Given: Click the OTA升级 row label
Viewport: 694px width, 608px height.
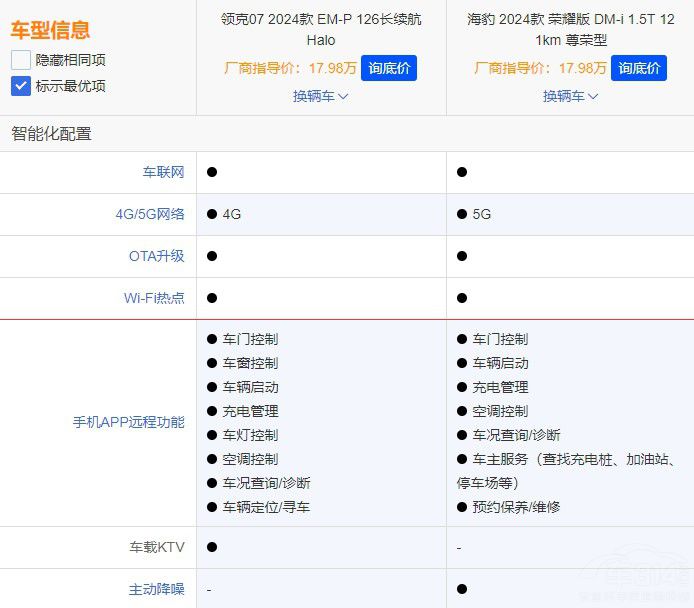Looking at the screenshot, I should [157, 256].
